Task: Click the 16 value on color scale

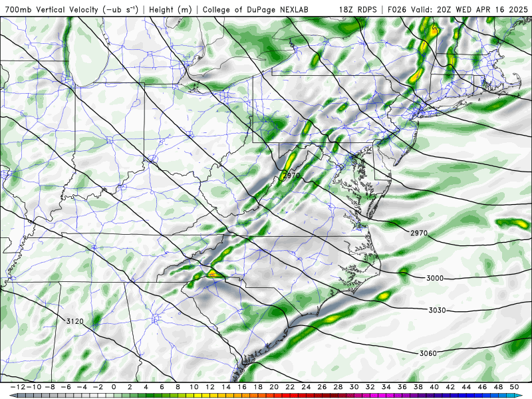Action: [x=242, y=387]
